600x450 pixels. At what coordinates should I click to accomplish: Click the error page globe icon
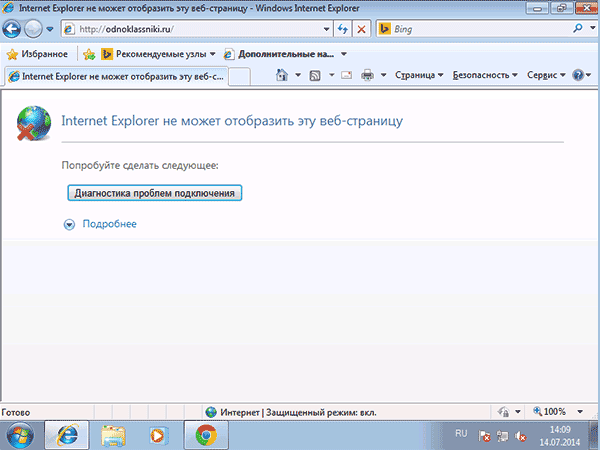(34, 123)
